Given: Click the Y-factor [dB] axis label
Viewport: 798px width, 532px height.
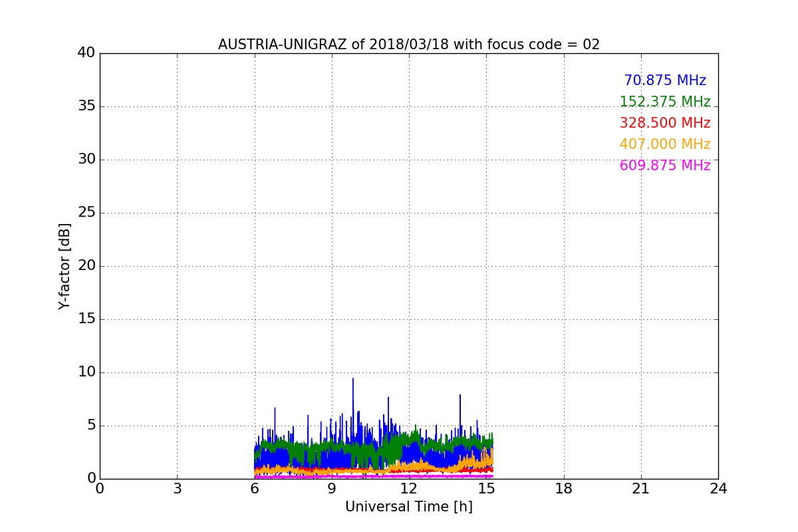Looking at the screenshot, I should 65,266.
